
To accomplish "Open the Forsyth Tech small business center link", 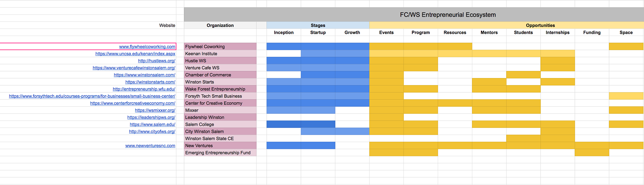I will click(x=92, y=96).
